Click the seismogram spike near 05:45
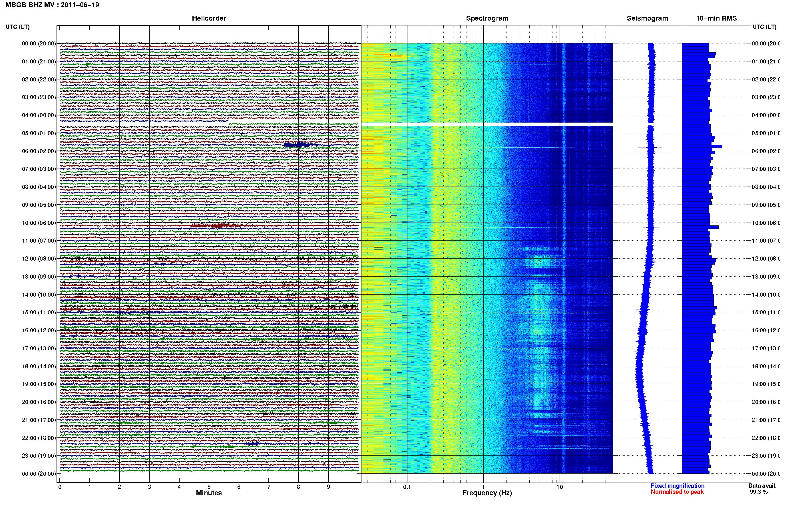Viewport: 812px width, 508px height. pyautogui.click(x=650, y=147)
